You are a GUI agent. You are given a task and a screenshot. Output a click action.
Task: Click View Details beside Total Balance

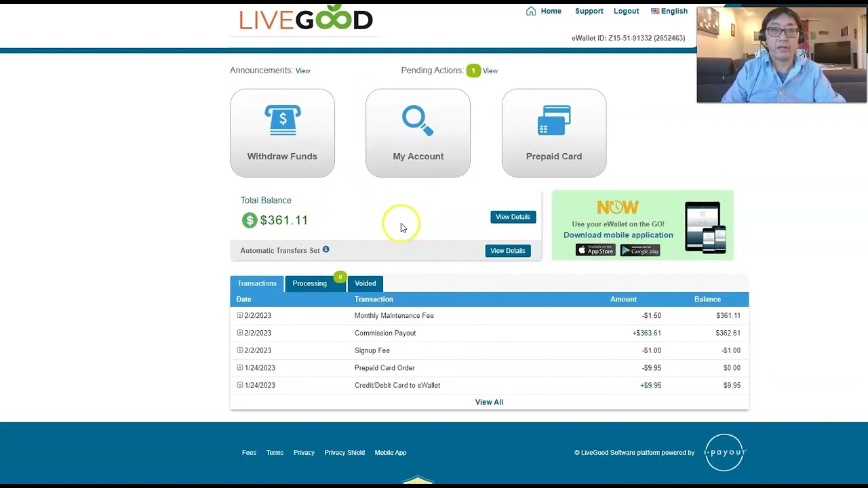pyautogui.click(x=513, y=217)
